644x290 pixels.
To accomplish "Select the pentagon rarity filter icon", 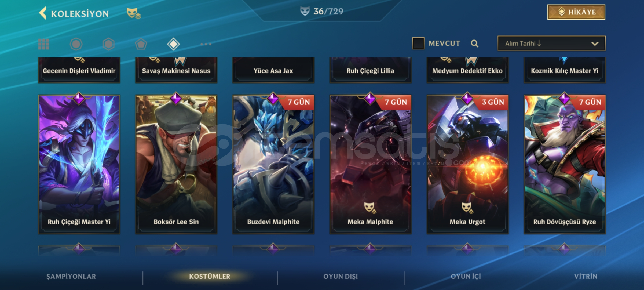I will coord(141,44).
